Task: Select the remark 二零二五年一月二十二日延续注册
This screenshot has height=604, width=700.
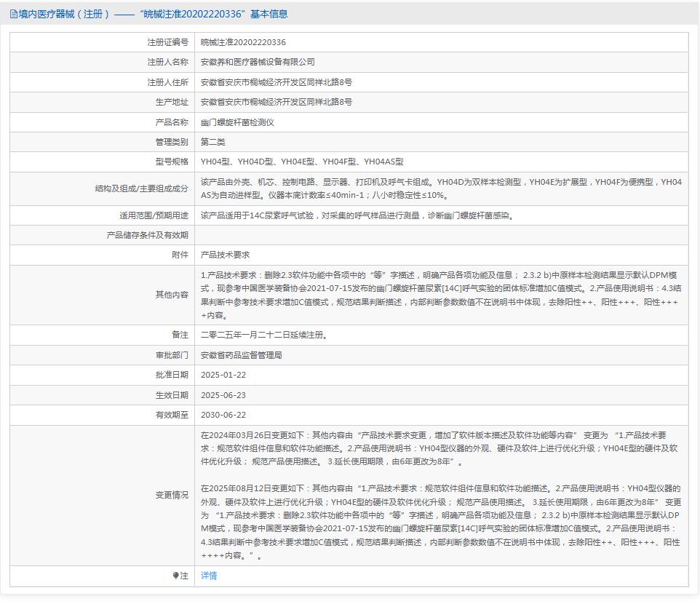Action: click(x=264, y=335)
